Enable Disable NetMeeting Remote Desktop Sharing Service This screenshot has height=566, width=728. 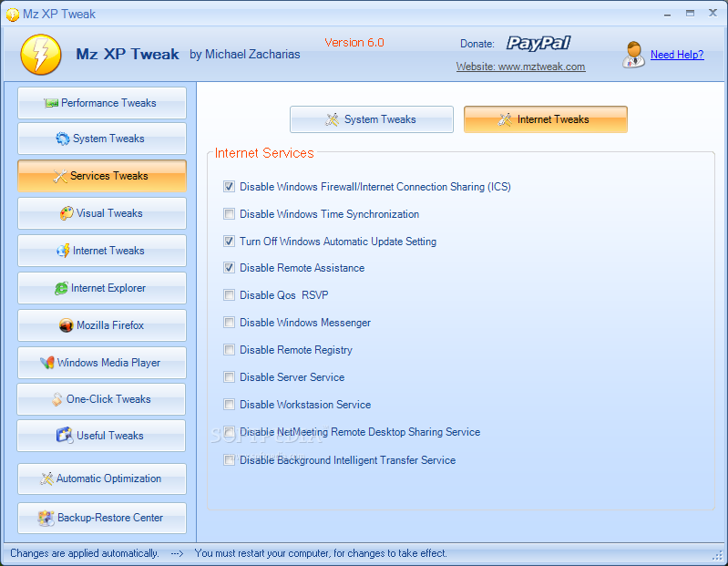tap(229, 432)
